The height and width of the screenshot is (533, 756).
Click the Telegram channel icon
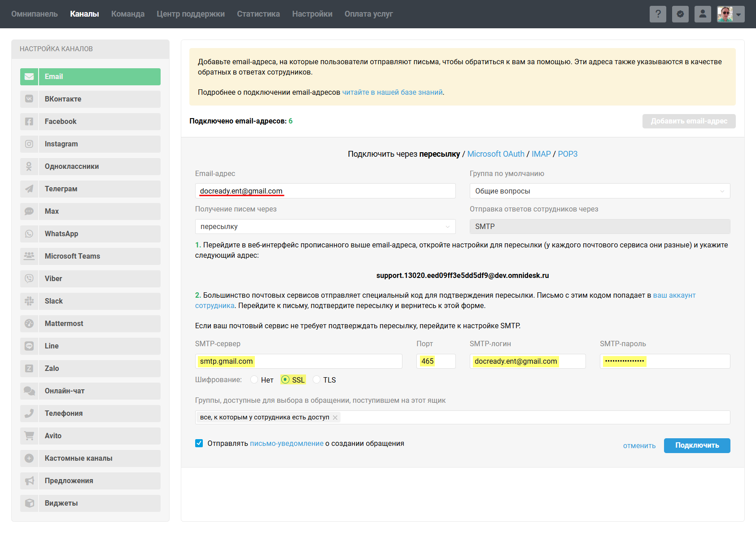29,189
